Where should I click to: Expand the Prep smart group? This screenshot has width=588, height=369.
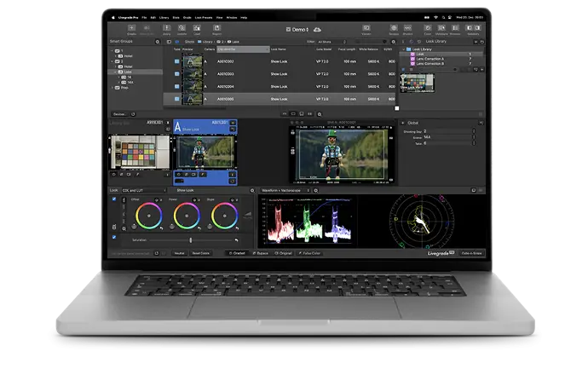click(x=113, y=86)
